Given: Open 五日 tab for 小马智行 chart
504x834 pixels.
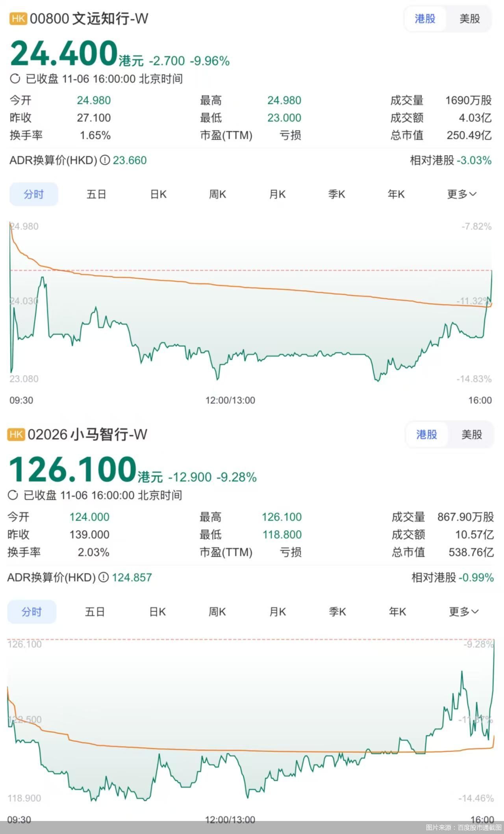Looking at the screenshot, I should (95, 612).
